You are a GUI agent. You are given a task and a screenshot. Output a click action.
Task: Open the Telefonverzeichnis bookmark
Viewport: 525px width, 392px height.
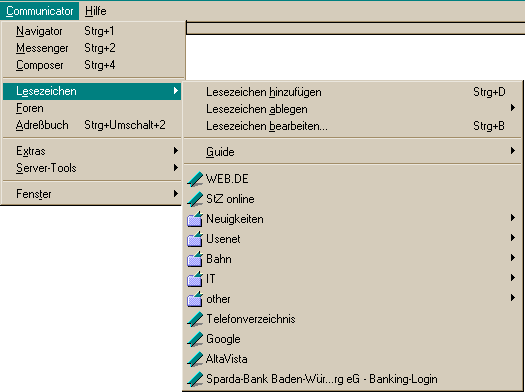click(353, 319)
